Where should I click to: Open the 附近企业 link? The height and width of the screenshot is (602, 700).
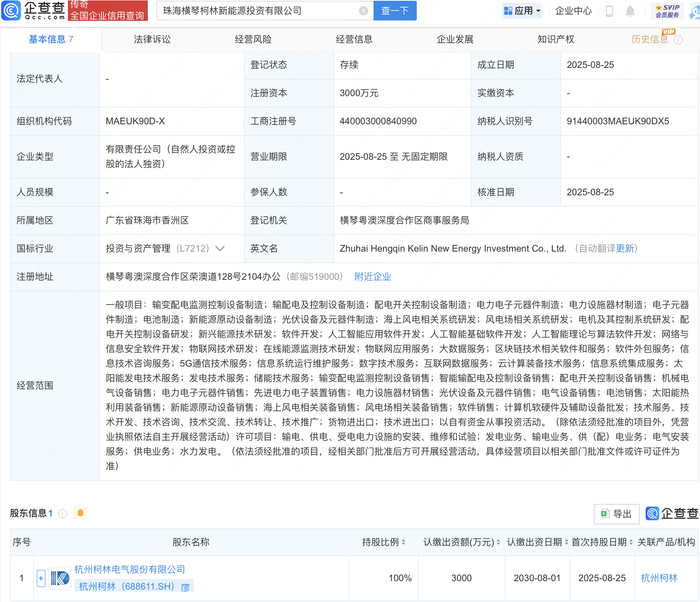point(373,277)
